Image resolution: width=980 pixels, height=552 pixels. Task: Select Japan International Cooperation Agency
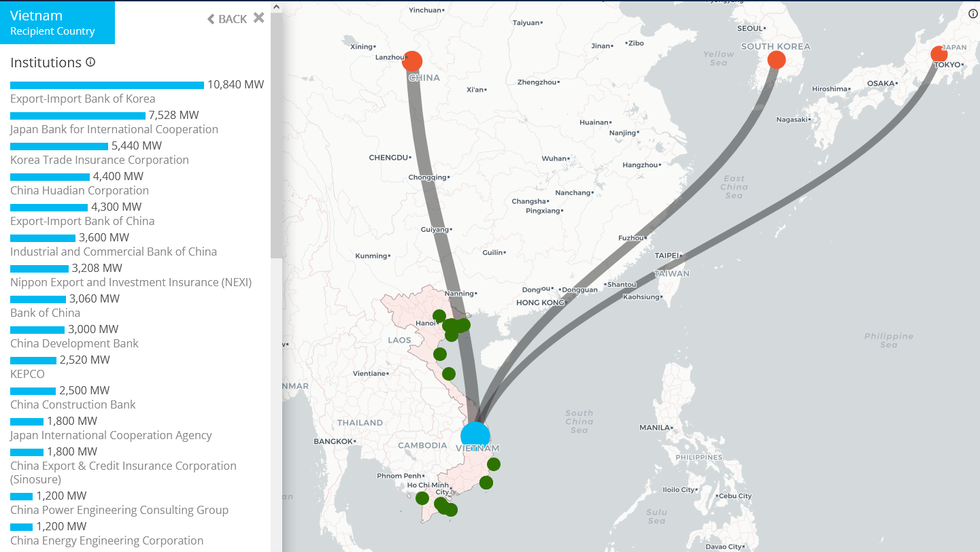(x=112, y=435)
